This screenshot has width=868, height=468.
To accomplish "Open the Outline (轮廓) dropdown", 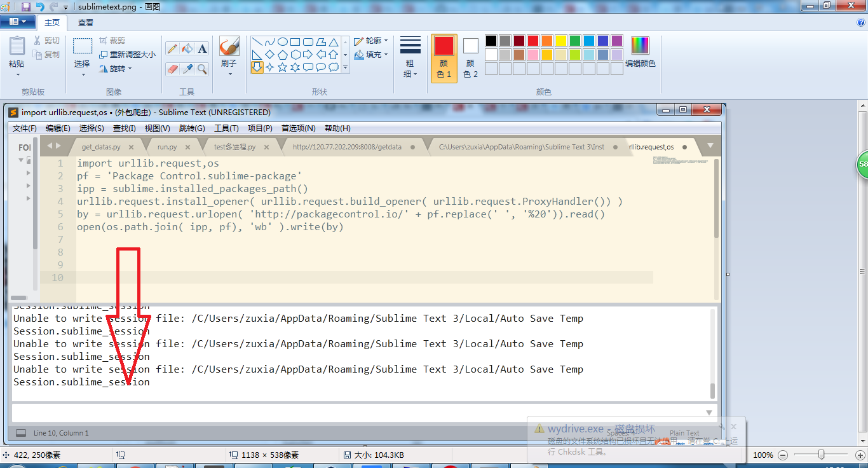I will (371, 41).
